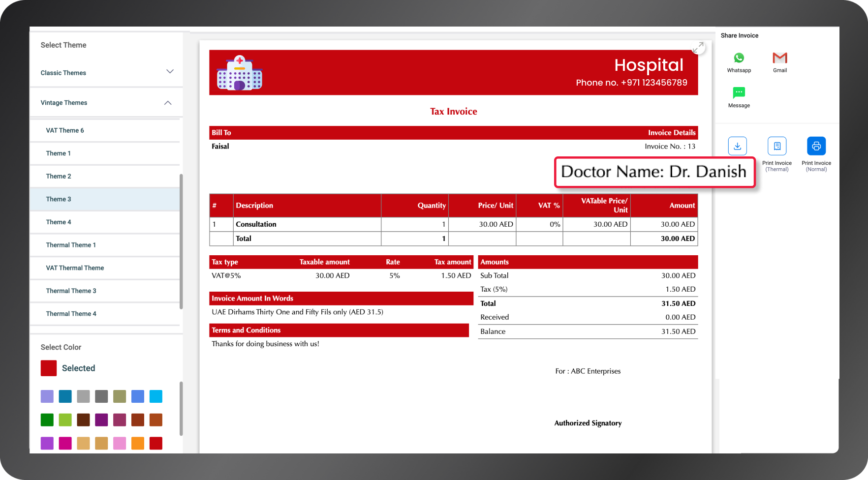This screenshot has height=480, width=868.
Task: Collapse the Vintage Themes section
Action: [x=106, y=103]
